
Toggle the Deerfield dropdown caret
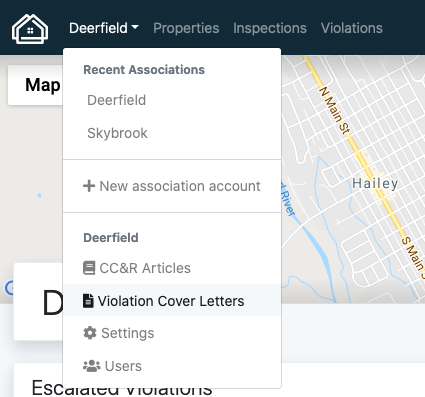click(135, 27)
